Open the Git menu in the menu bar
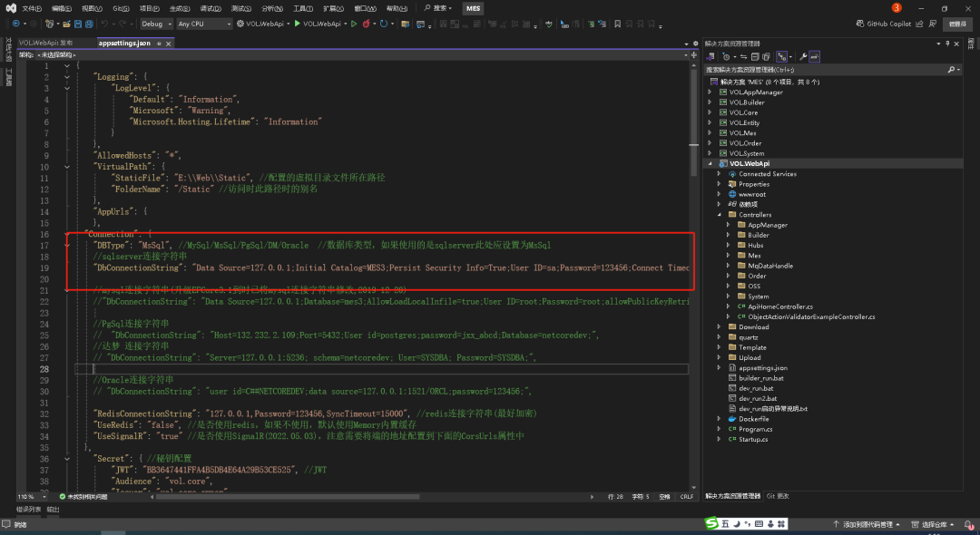Image resolution: width=980 pixels, height=535 pixels. point(120,8)
